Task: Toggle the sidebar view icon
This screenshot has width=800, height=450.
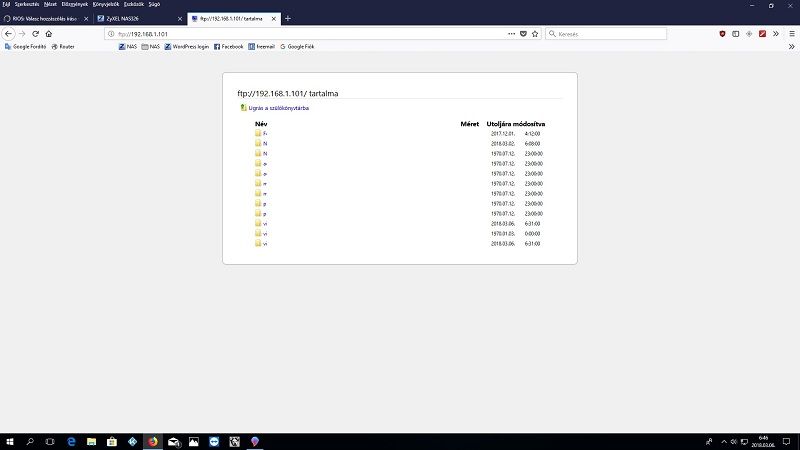Action: (735, 34)
